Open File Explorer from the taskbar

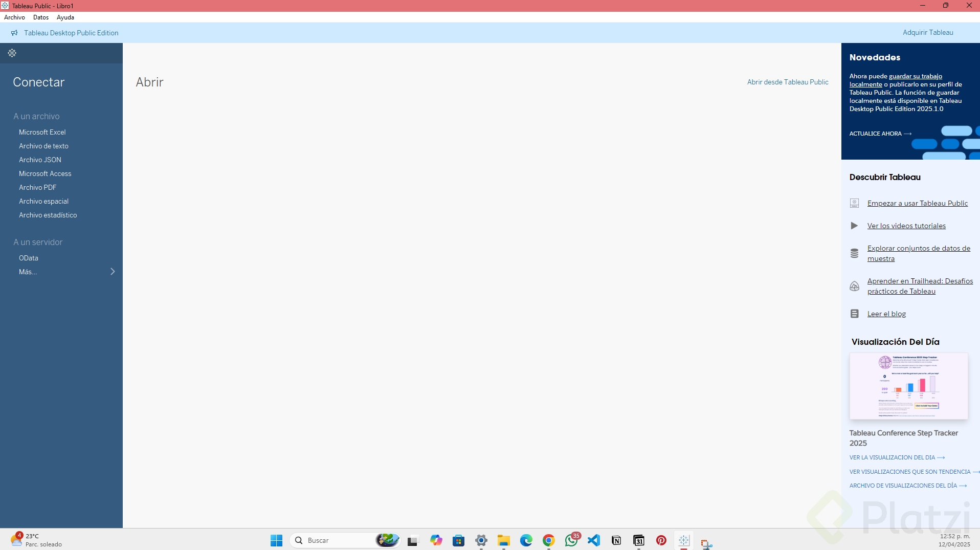click(x=503, y=540)
